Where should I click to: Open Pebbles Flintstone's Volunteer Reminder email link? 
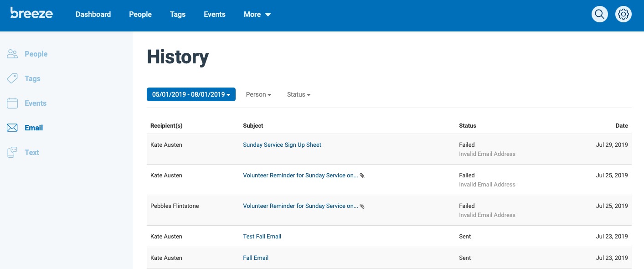(300, 206)
